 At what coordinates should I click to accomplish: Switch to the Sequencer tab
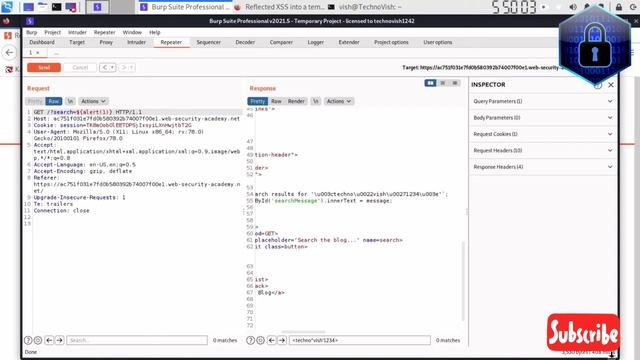(x=209, y=42)
